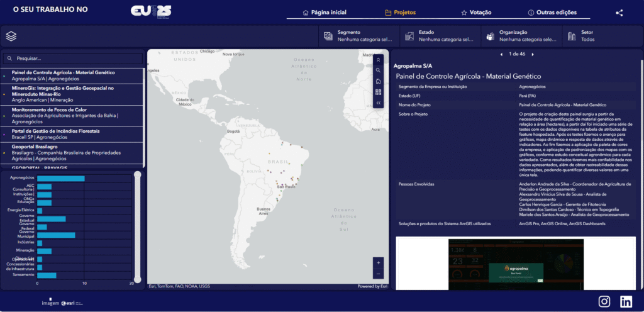Open the Estado category dropdown
Viewport: 644px width, 312px height.
point(440,36)
